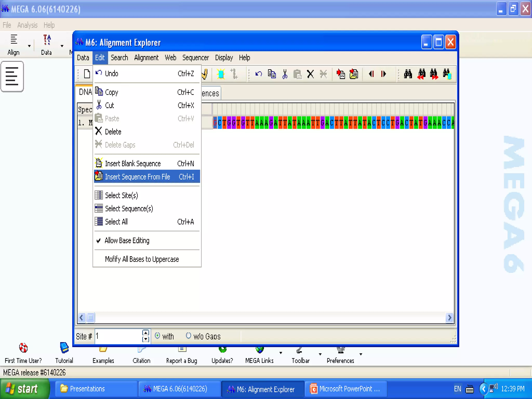Choose Delete in Edit menu

click(x=147, y=132)
